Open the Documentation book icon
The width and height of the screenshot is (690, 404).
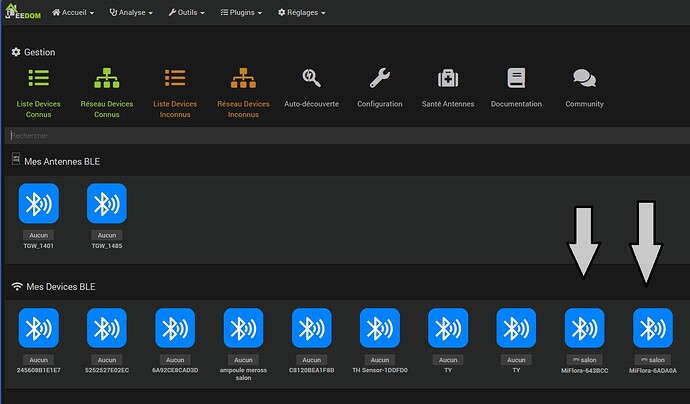(x=516, y=78)
